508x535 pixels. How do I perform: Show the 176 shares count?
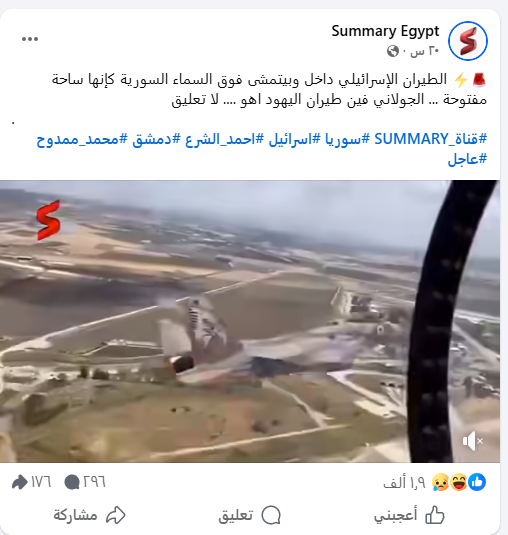[x=31, y=482]
